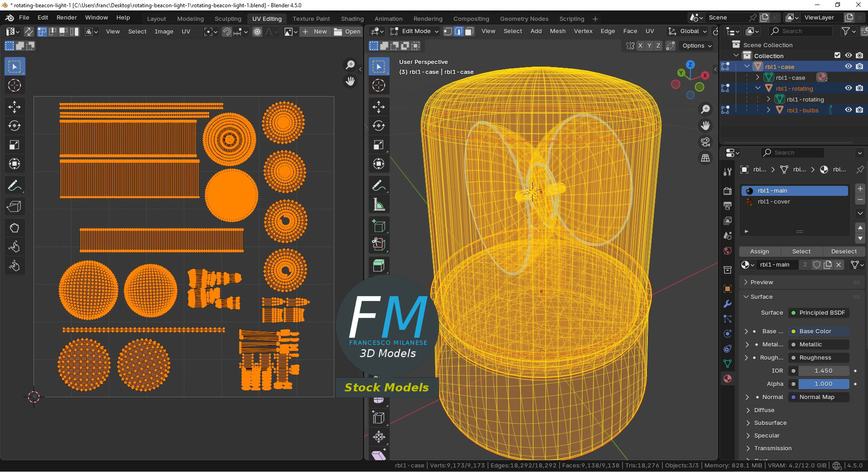
Task: Hide the rbl1-rotating object in viewport
Action: tap(849, 88)
